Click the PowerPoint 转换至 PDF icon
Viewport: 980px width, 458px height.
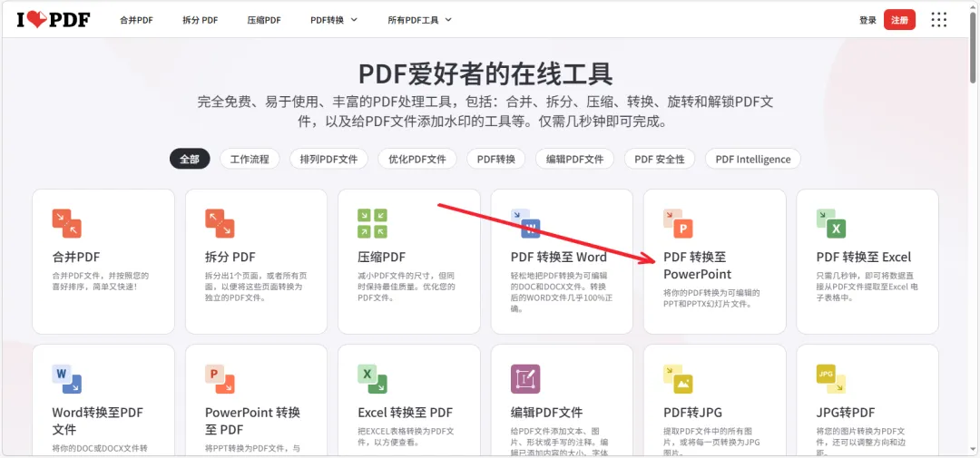pyautogui.click(x=220, y=379)
